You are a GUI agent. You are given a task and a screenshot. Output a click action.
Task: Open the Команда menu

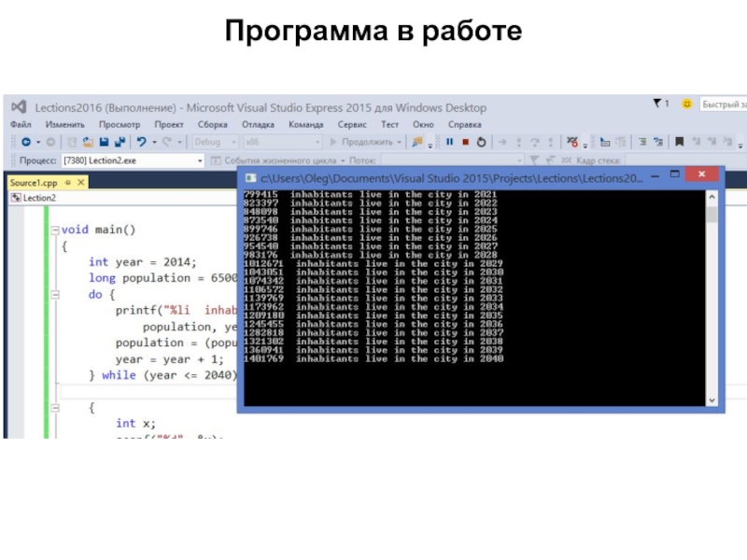coord(306,125)
